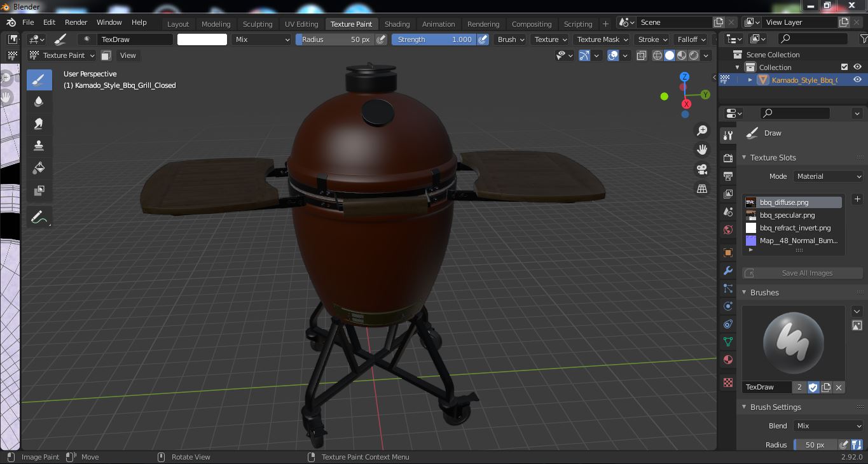
Task: Open the Texture properties tab
Action: [728, 383]
